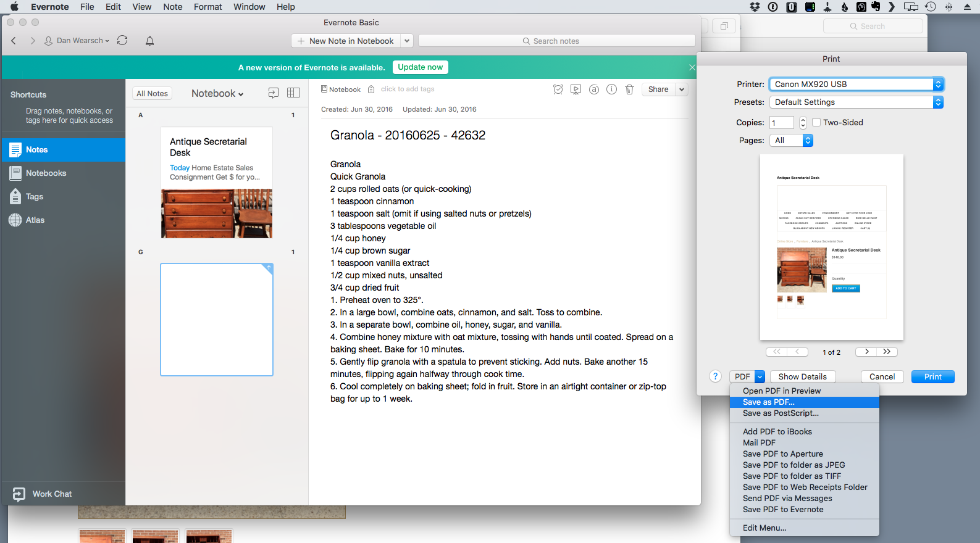Click the Share button
980x543 pixels.
(x=658, y=89)
